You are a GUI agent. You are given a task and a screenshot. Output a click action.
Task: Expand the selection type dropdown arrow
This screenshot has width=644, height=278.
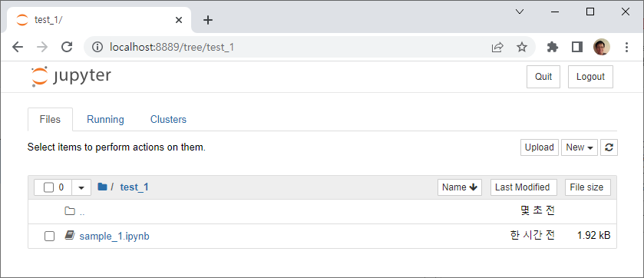click(x=81, y=187)
